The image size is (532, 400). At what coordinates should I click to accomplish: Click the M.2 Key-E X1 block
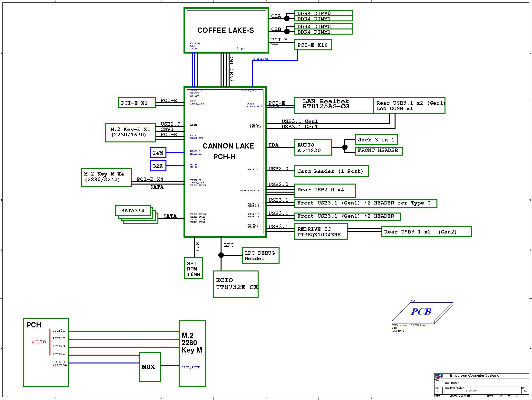130,132
